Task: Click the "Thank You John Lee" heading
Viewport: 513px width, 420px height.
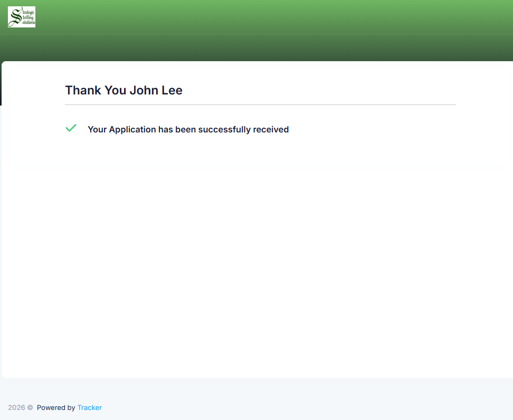Action: (123, 90)
